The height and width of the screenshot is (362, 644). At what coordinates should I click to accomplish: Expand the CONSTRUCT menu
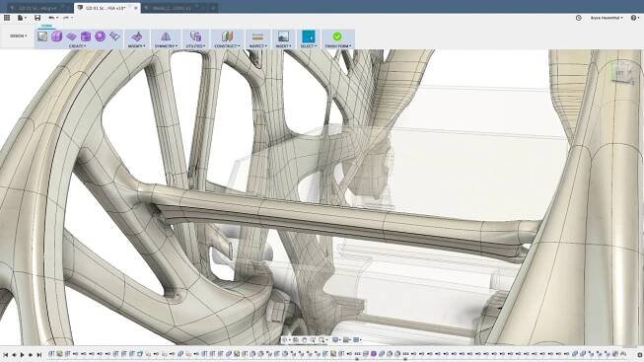pyautogui.click(x=227, y=46)
